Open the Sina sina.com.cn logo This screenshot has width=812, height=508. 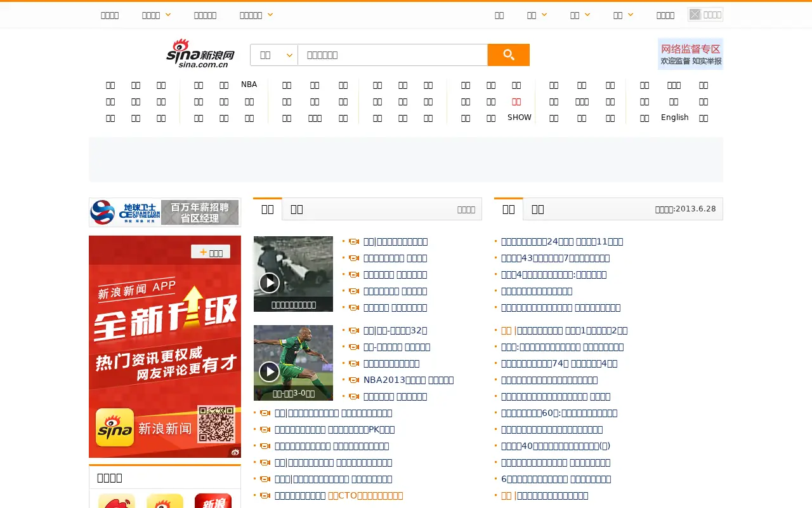pyautogui.click(x=200, y=53)
